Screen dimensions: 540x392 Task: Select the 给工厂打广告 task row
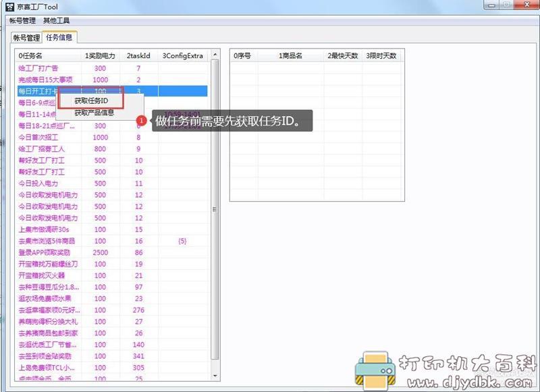click(111, 68)
